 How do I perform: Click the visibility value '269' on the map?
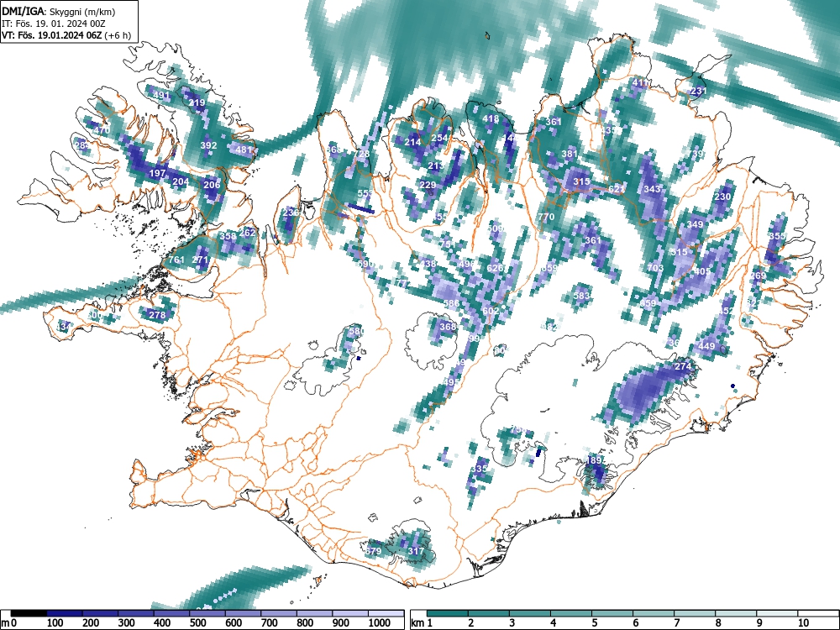click(x=758, y=276)
